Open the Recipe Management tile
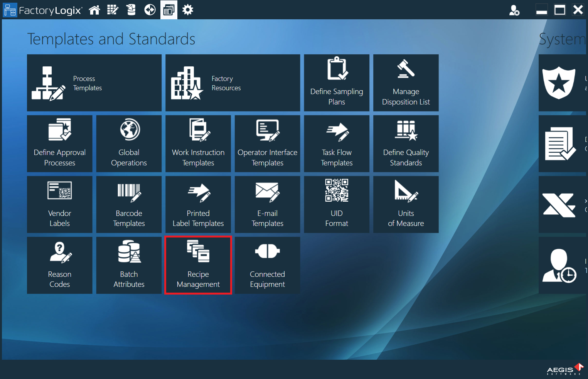Viewport: 588px width, 379px height. click(x=198, y=265)
